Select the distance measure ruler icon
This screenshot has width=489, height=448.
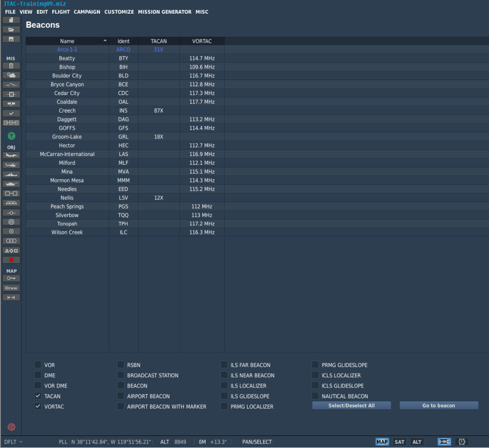pyautogui.click(x=11, y=297)
